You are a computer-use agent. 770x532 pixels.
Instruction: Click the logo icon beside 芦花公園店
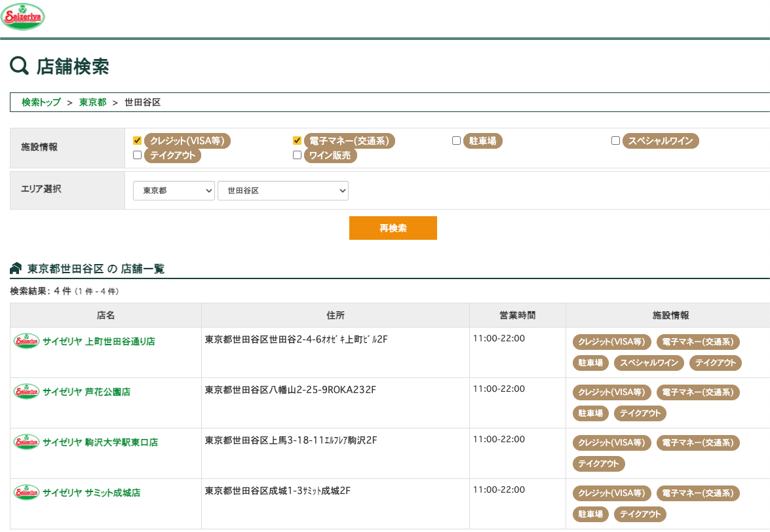click(26, 392)
